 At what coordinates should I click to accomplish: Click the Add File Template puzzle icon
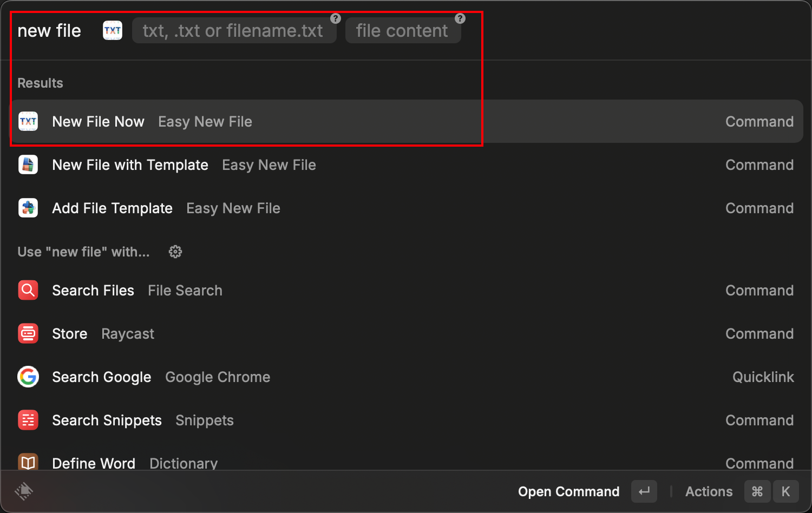click(x=28, y=208)
